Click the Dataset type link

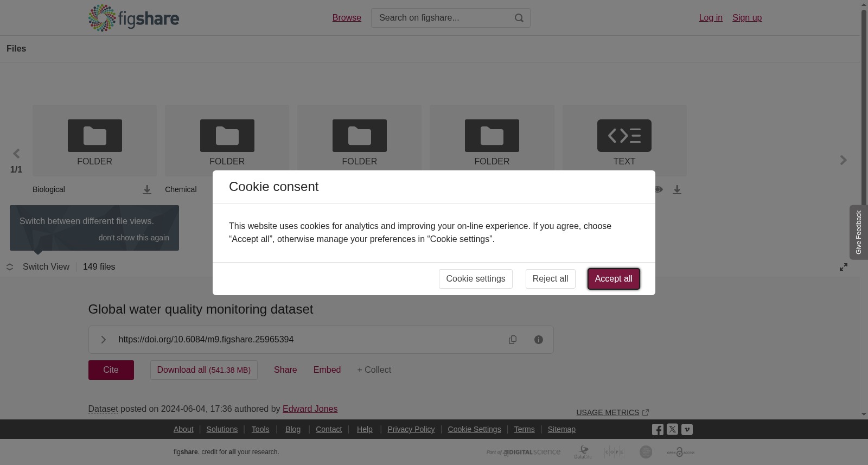[x=103, y=409]
